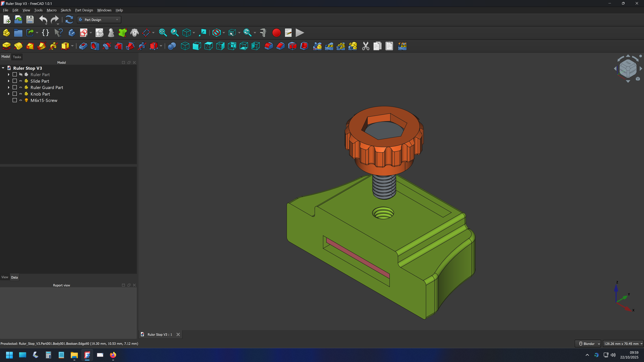This screenshot has width=644, height=362.
Task: Open Firefox from the taskbar
Action: 113,355
